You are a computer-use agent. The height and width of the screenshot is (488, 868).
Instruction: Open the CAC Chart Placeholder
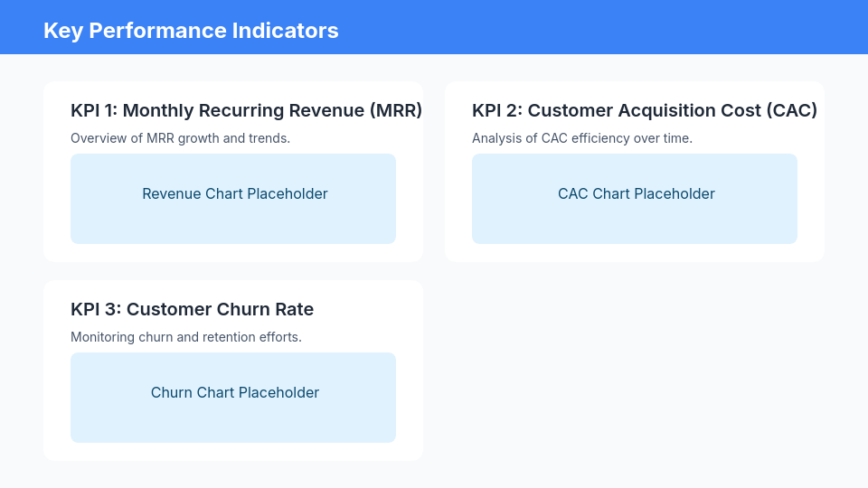point(635,198)
